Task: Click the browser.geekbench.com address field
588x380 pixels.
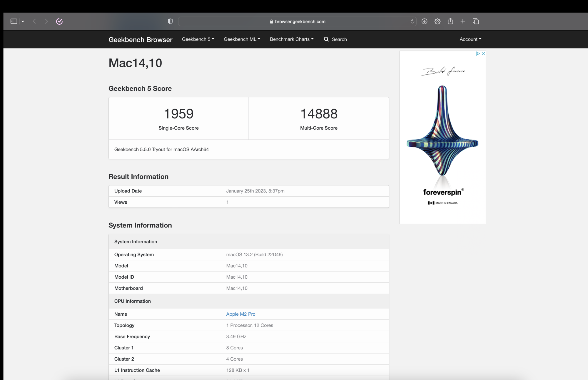Action: coord(297,21)
